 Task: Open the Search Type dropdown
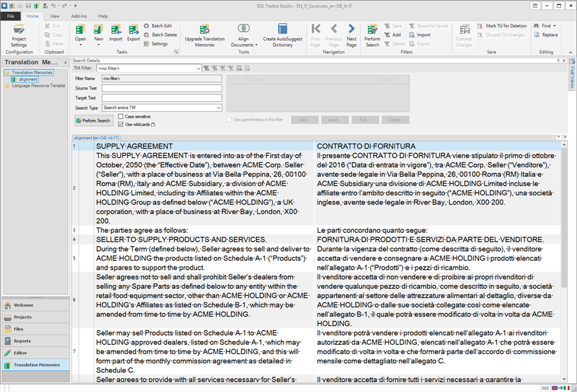pos(219,108)
